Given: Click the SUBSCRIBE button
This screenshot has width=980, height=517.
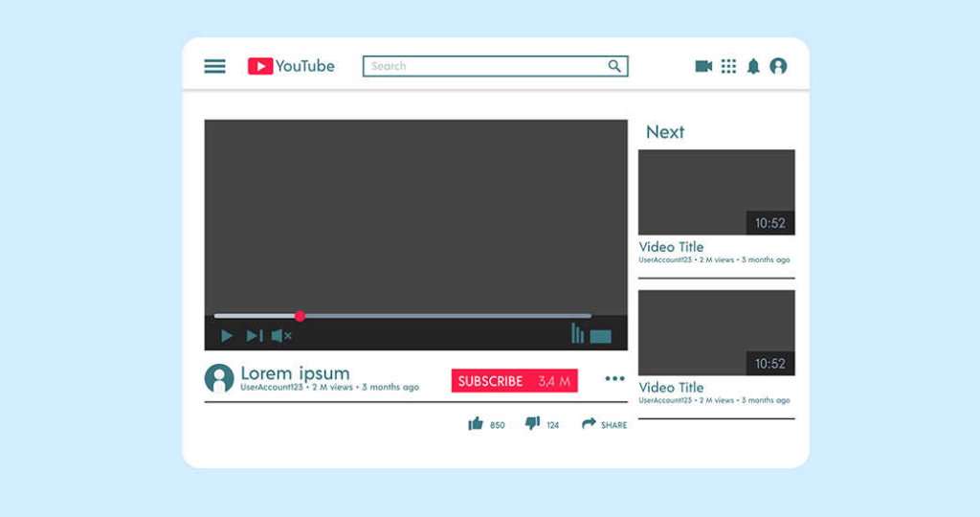Looking at the screenshot, I should (514, 381).
